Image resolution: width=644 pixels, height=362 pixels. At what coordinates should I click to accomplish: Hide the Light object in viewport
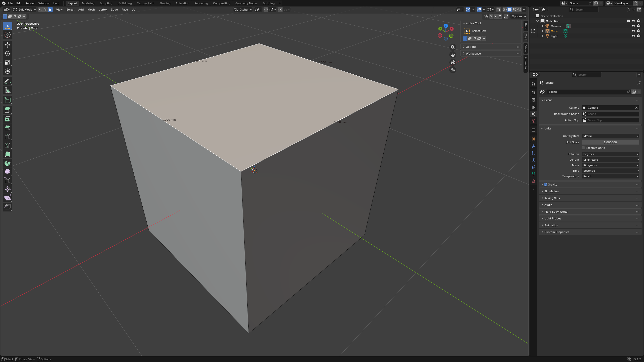(x=633, y=36)
